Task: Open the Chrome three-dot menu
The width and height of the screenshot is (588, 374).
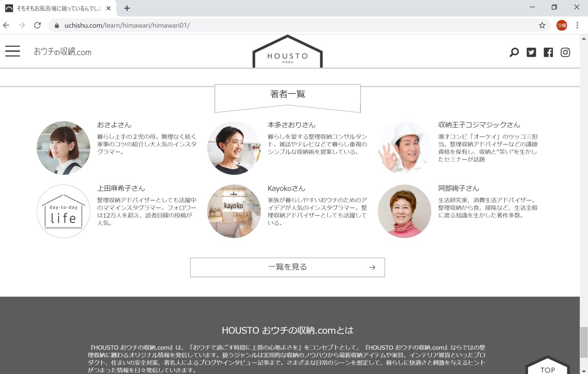Action: (577, 25)
